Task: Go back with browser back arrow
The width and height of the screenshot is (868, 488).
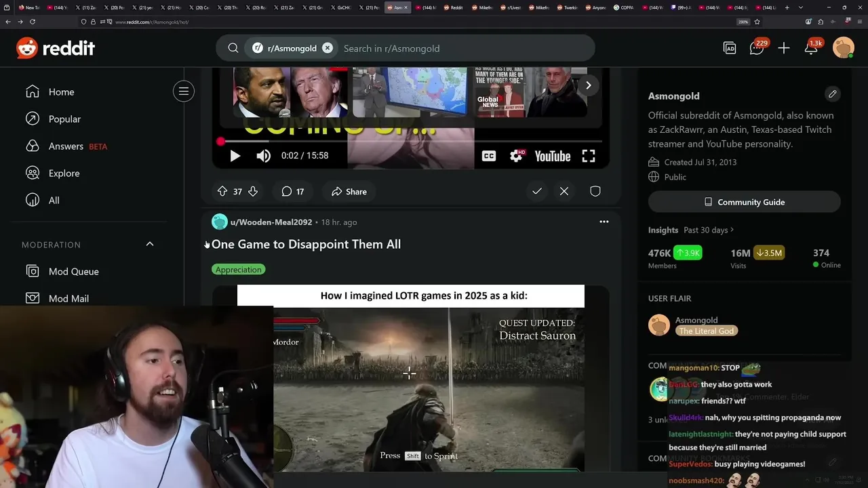Action: point(7,22)
